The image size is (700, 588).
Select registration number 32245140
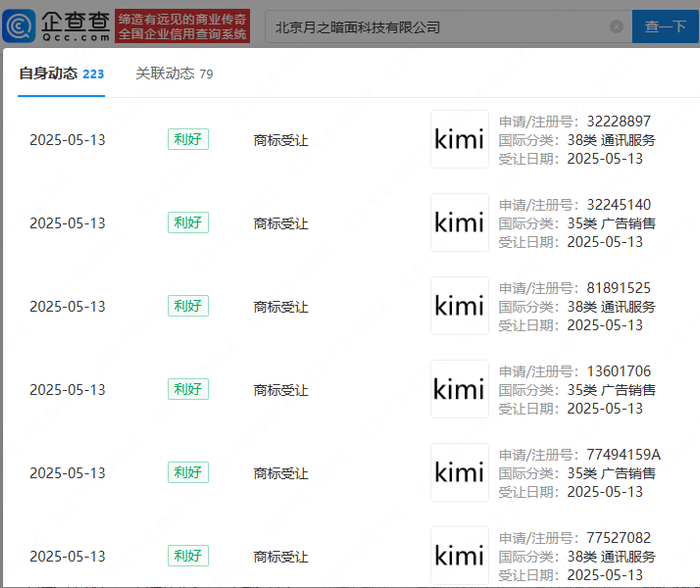pos(618,205)
